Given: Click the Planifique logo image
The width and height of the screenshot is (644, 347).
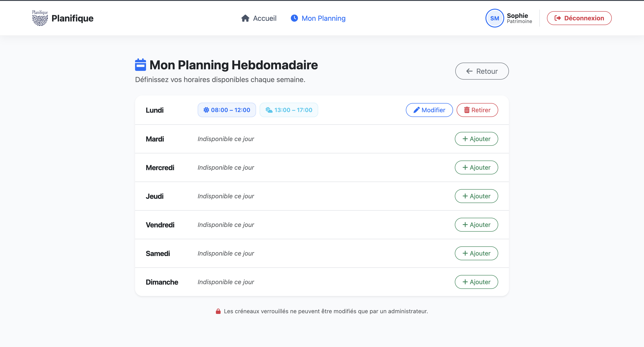Looking at the screenshot, I should pos(40,18).
